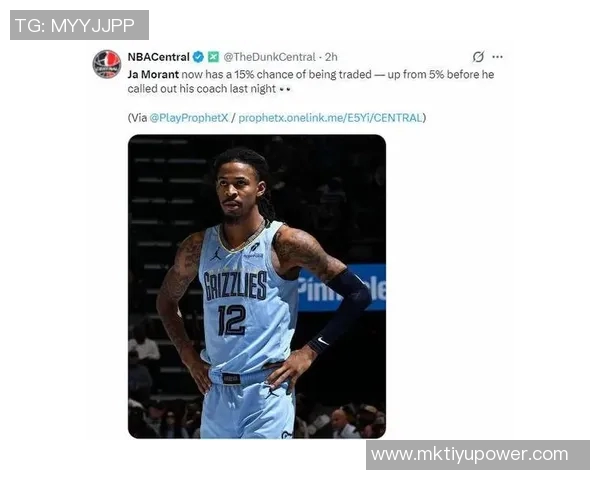Click the Grizzlies 12 jersey in the photo

245,302
